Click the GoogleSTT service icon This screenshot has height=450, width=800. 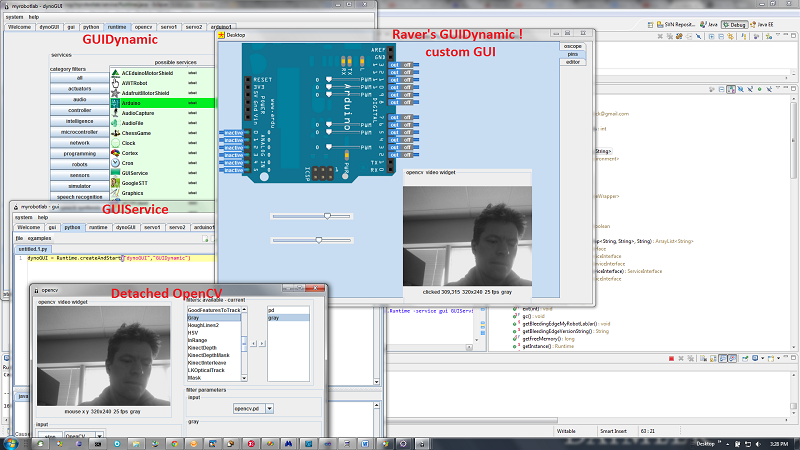click(x=115, y=183)
